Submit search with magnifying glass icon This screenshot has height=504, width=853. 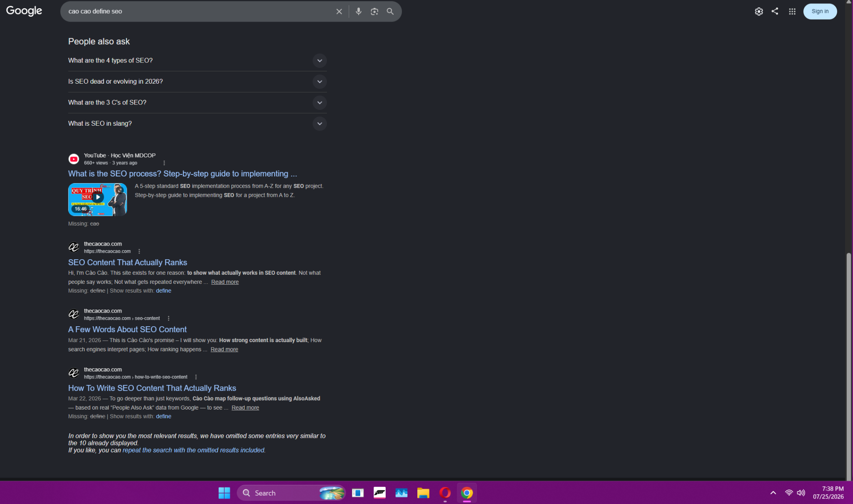[390, 12]
